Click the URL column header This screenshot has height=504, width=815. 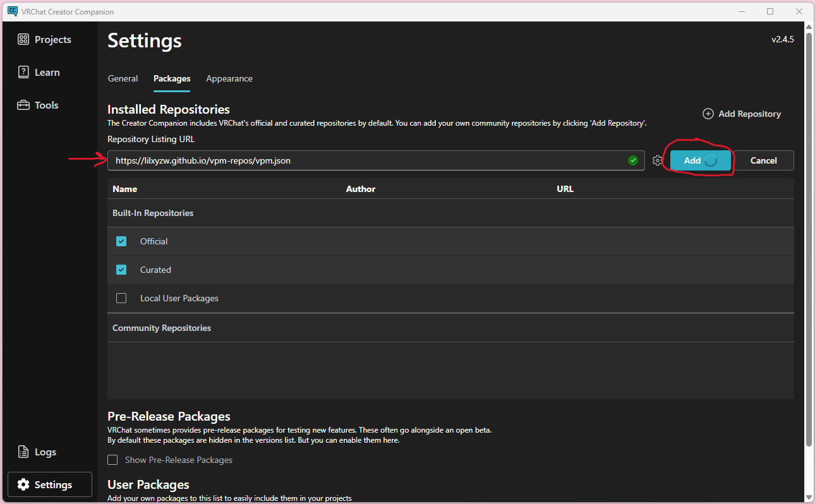565,189
